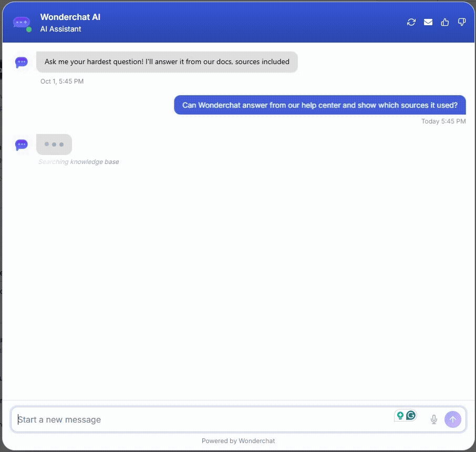Screen dimensions: 476x452
Task: Activate the microphone voice input icon
Action: pyautogui.click(x=434, y=419)
